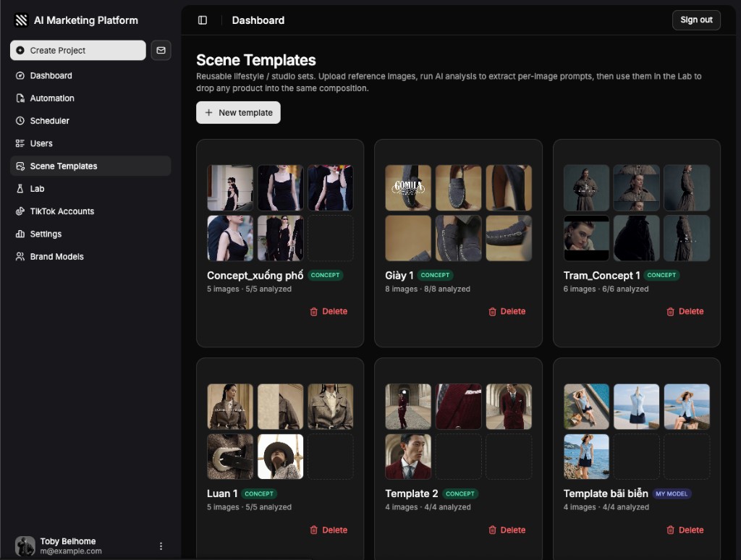Click the Sign out button
Viewport: 741px width, 560px height.
696,20
